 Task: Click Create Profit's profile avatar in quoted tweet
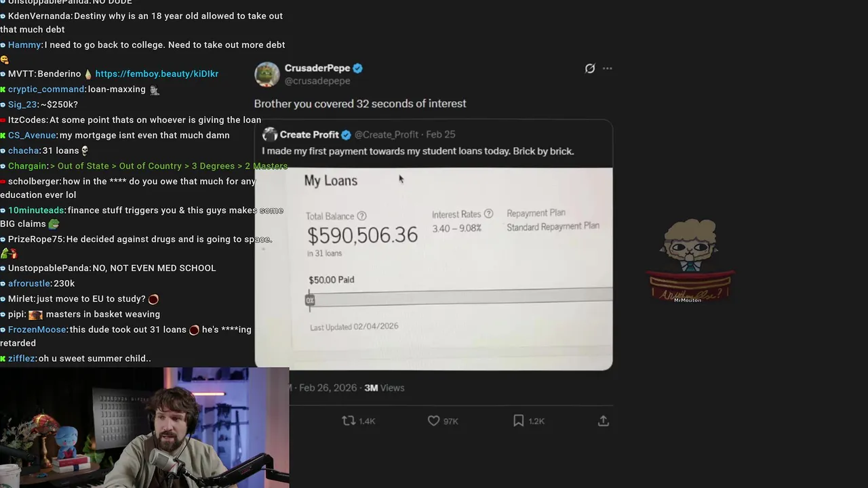click(x=270, y=135)
